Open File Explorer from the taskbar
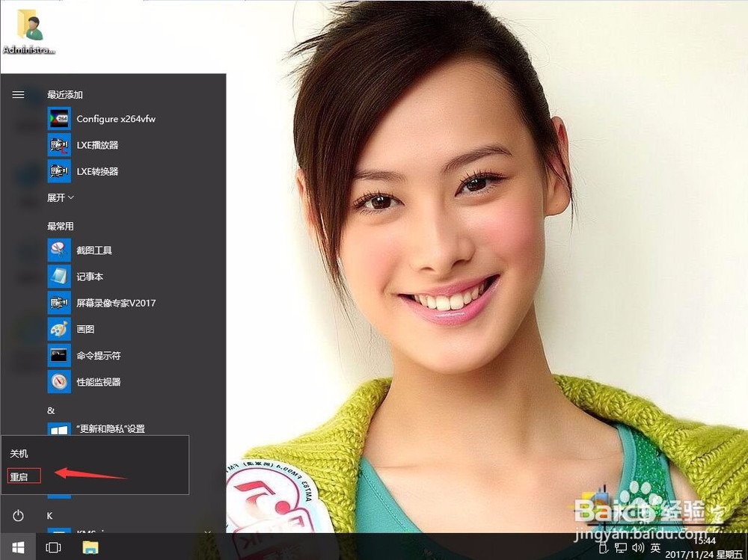The height and width of the screenshot is (560, 748). pos(91,547)
